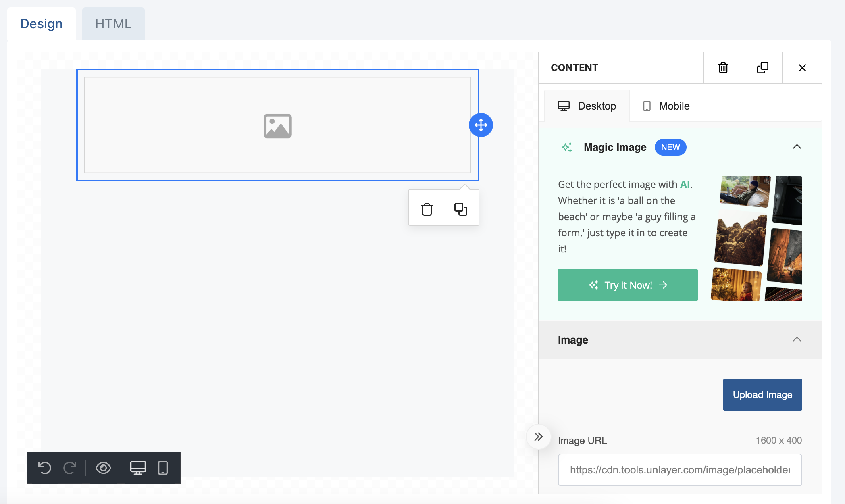Viewport: 845px width, 504px height.
Task: Click the Try it Now! button
Action: point(627,285)
